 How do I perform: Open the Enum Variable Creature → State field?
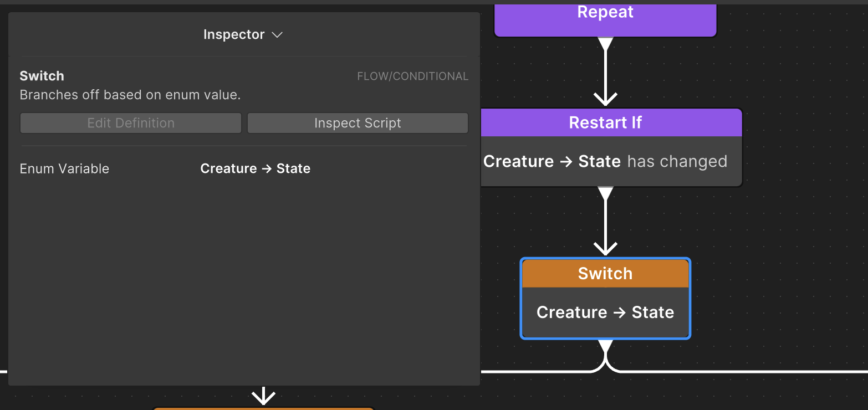(255, 168)
